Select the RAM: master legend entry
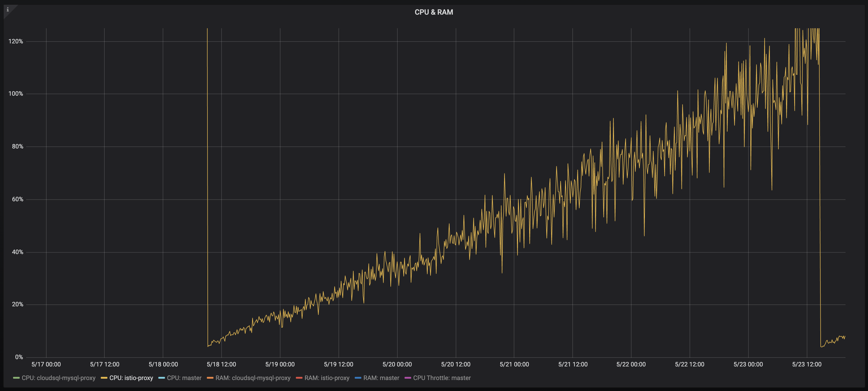This screenshot has width=868, height=391. (x=381, y=378)
